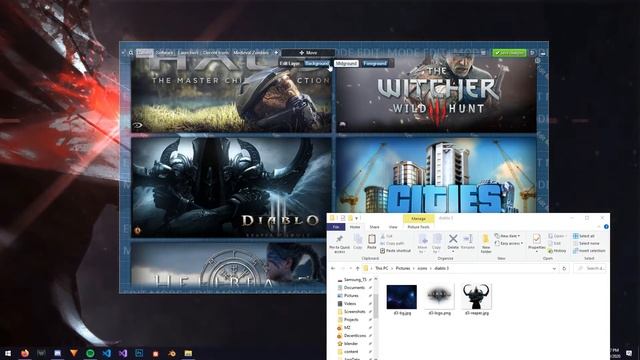Click the Windows Start button

pyautogui.click(x=8, y=353)
